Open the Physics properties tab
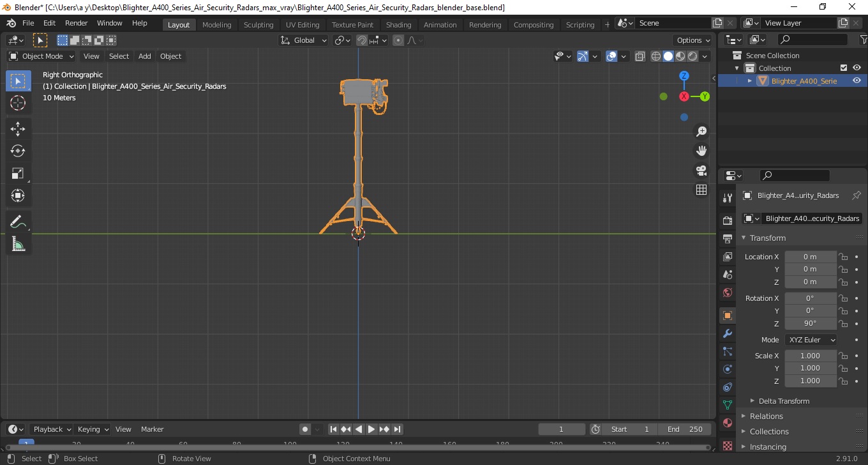The image size is (868, 465). 727,369
